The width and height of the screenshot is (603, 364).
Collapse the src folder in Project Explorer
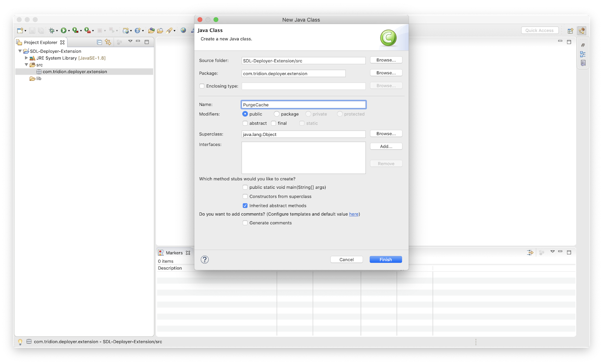coord(26,65)
